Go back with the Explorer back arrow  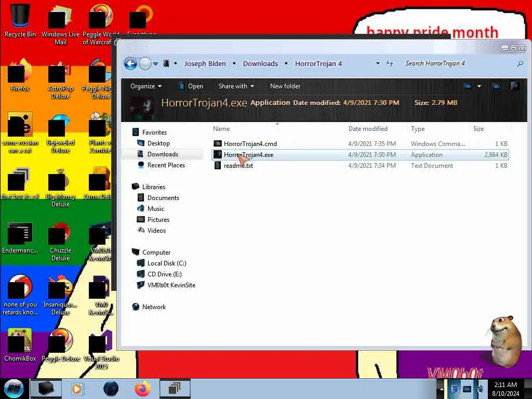130,63
